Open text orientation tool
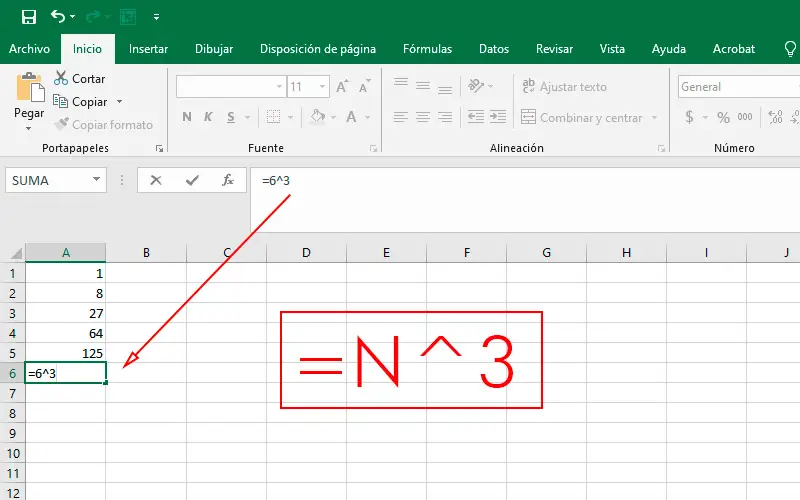This screenshot has width=800, height=500. coord(476,85)
